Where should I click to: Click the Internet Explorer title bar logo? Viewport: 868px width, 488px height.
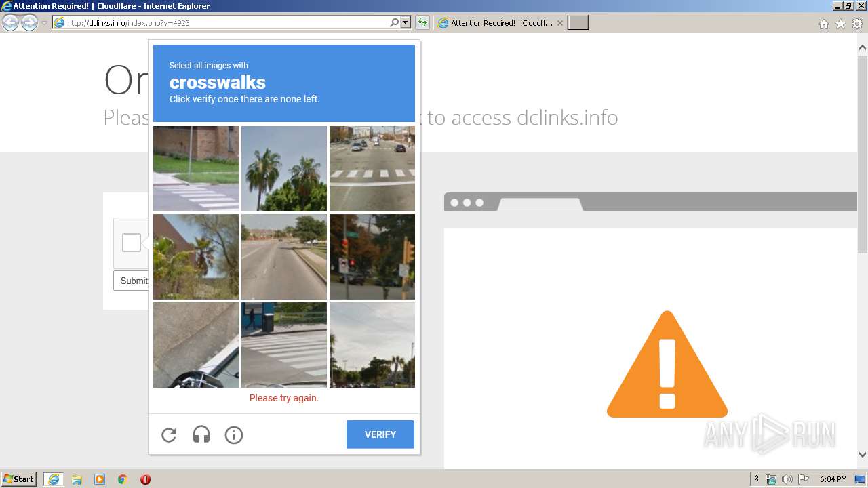(7, 6)
